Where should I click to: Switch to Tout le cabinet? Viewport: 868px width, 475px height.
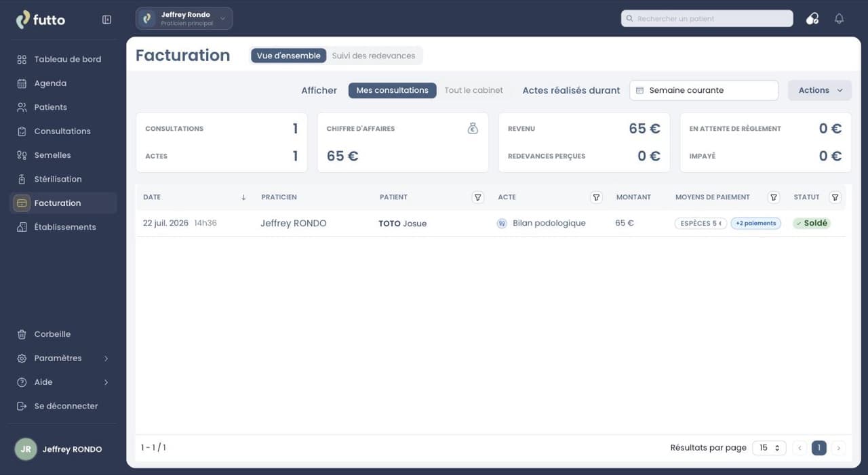click(x=474, y=90)
